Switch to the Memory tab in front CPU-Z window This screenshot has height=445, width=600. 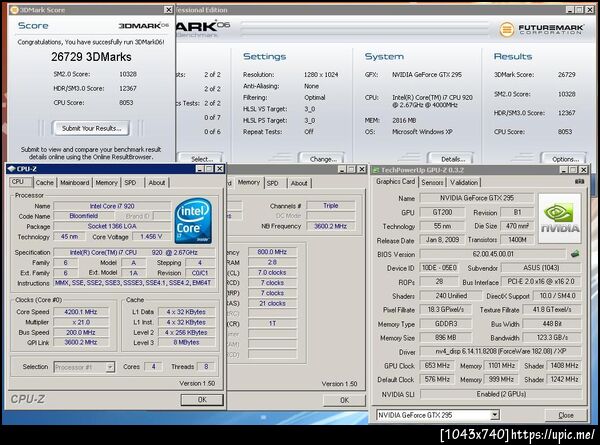pos(106,183)
